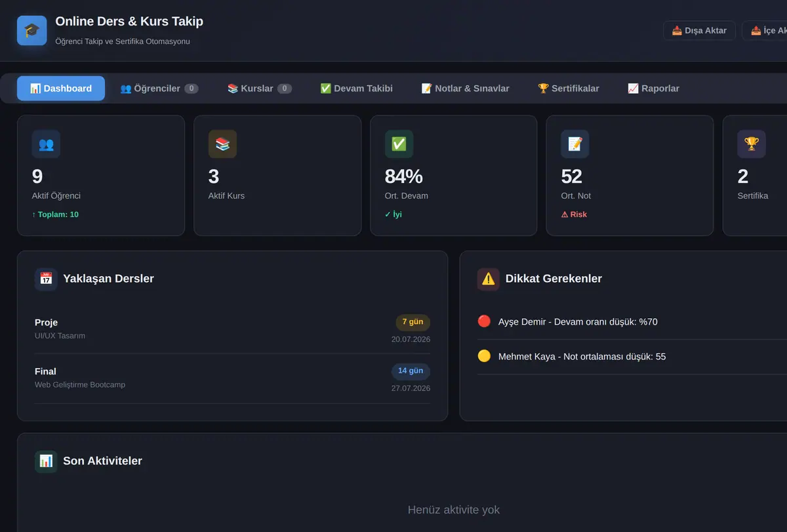Open the Raporlar tab

653,89
